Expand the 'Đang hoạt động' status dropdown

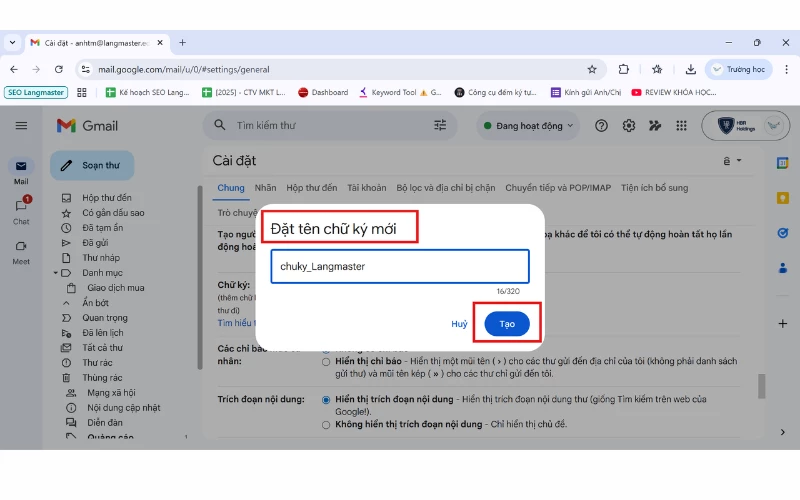(528, 125)
